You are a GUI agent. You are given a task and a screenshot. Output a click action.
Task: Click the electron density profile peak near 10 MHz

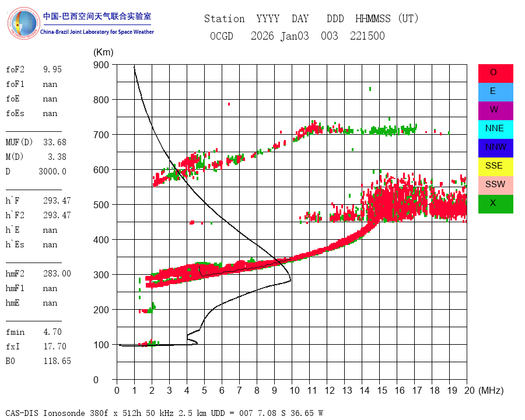coord(290,279)
